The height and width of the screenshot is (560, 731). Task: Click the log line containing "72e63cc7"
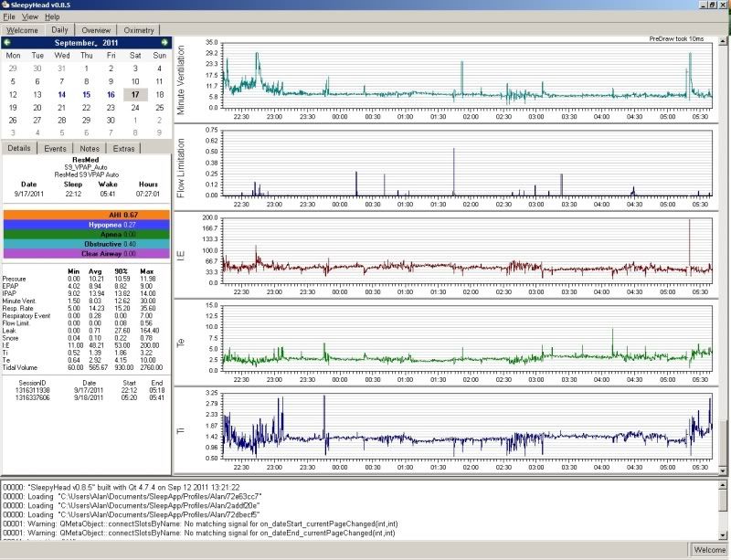(x=132, y=496)
